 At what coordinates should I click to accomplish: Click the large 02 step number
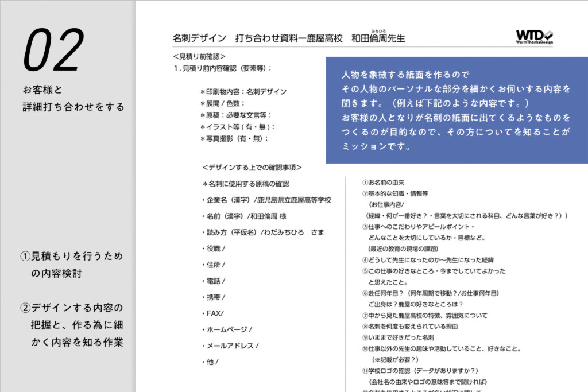click(x=53, y=50)
